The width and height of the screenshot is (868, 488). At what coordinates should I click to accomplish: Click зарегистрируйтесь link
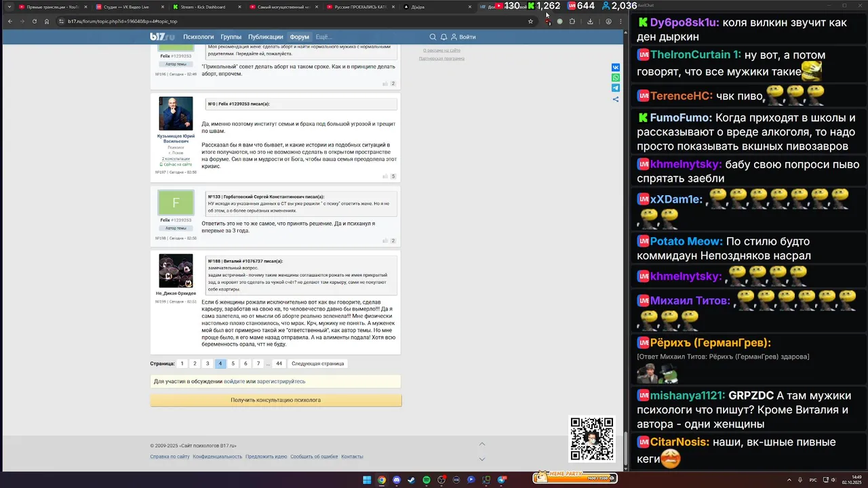[x=281, y=381]
